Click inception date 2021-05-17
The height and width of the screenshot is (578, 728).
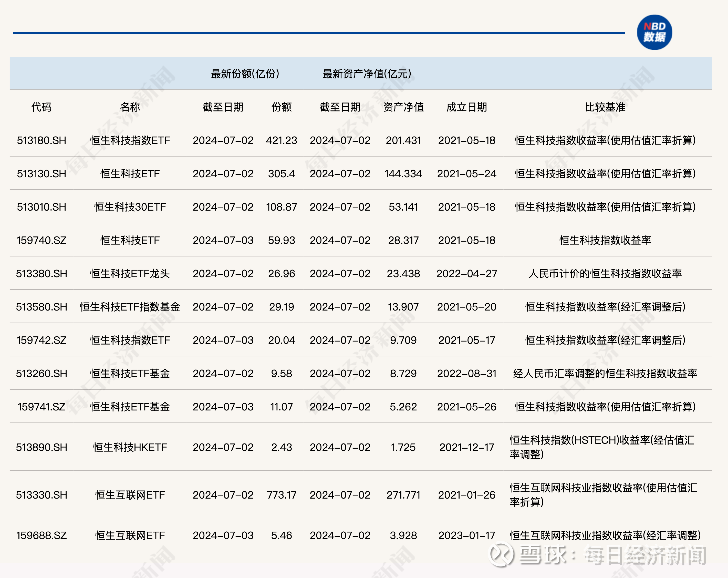point(467,340)
